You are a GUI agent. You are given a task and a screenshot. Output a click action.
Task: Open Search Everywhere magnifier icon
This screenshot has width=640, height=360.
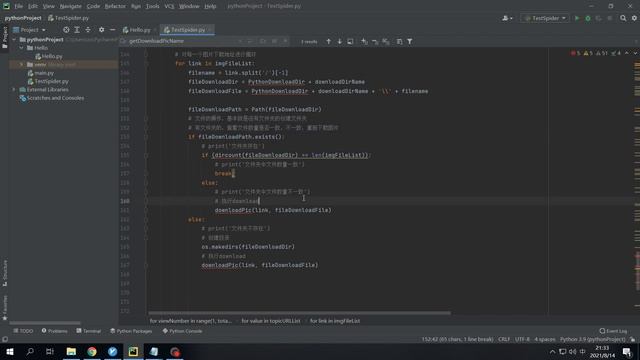tap(623, 18)
